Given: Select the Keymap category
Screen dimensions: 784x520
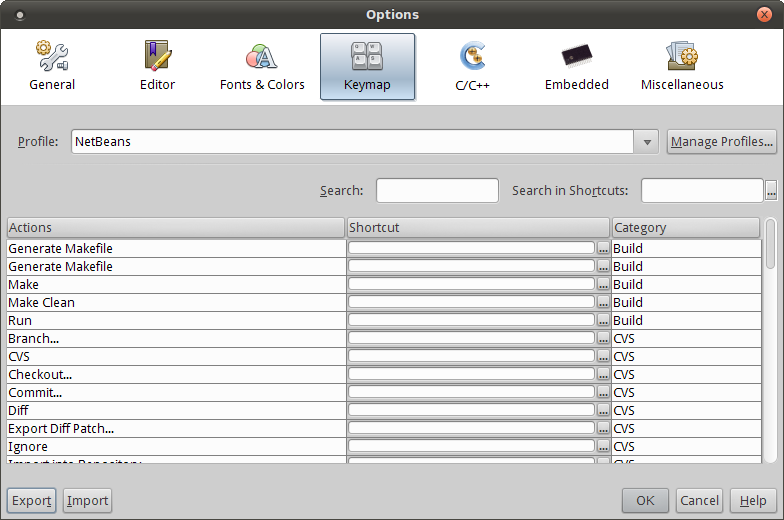Looking at the screenshot, I should (368, 66).
